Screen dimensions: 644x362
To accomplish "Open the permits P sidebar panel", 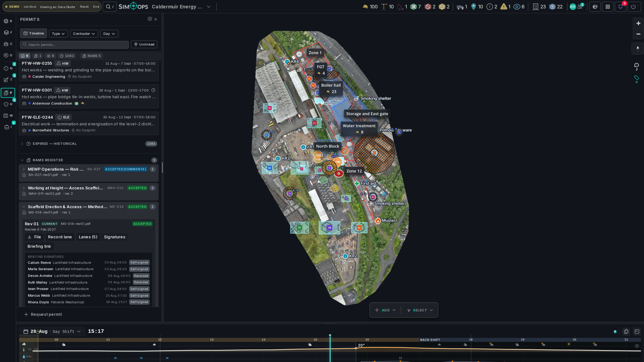I will [x=8, y=93].
